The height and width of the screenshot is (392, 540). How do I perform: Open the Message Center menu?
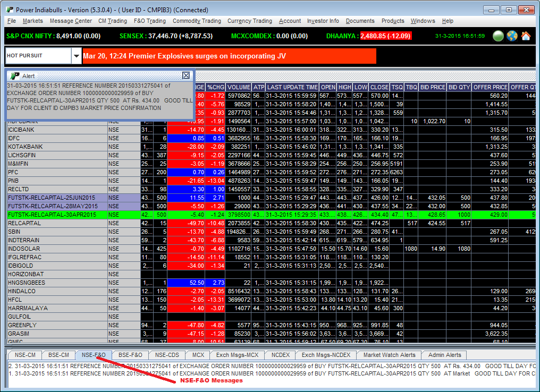coord(71,21)
